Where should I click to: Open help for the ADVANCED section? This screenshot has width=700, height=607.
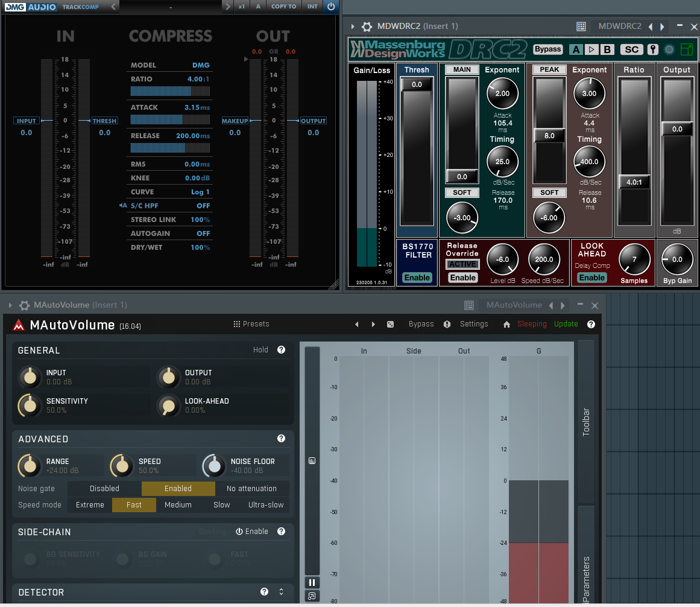(x=281, y=439)
